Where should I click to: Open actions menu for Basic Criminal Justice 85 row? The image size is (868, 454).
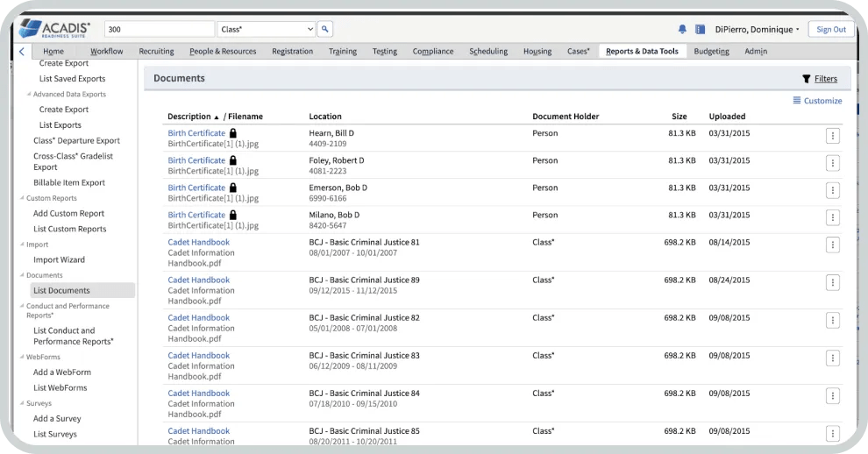833,434
